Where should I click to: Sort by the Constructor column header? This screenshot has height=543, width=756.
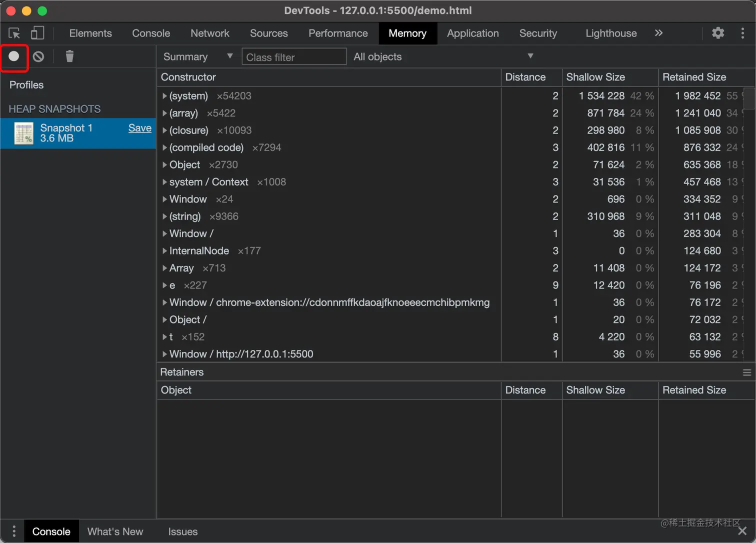pos(329,77)
